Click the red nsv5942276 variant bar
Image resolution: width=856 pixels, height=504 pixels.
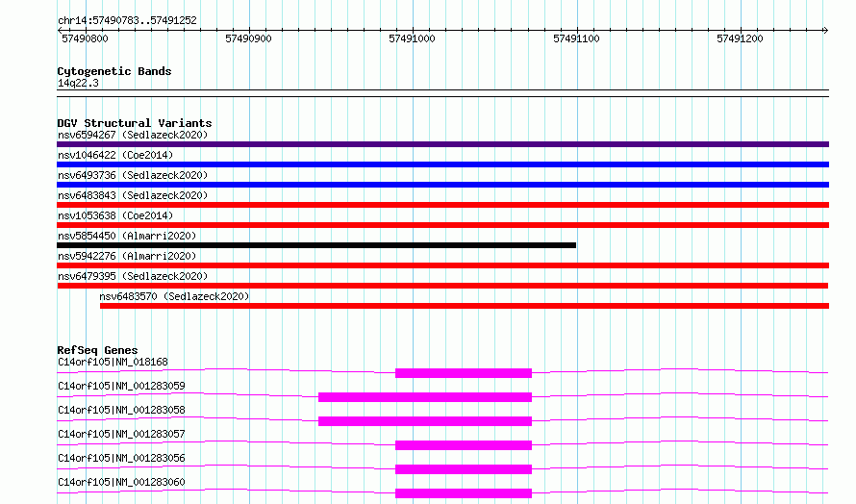pyautogui.click(x=442, y=265)
